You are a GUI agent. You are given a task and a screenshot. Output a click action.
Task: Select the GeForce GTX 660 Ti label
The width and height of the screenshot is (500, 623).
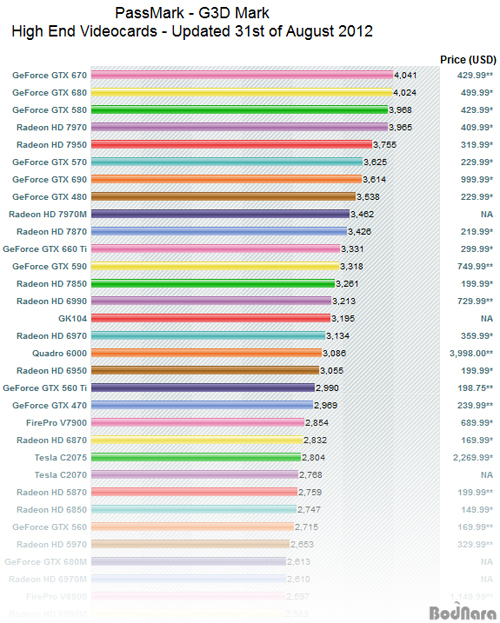tap(45, 249)
